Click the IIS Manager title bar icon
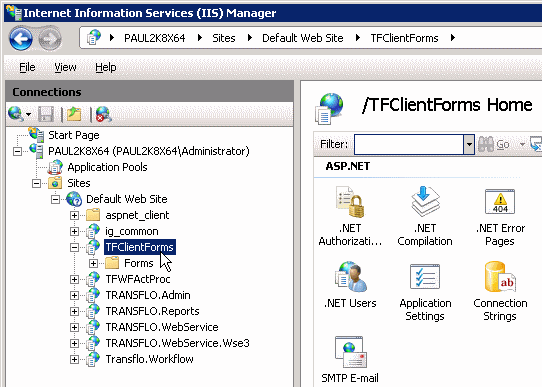542x387 pixels. pos(14,12)
